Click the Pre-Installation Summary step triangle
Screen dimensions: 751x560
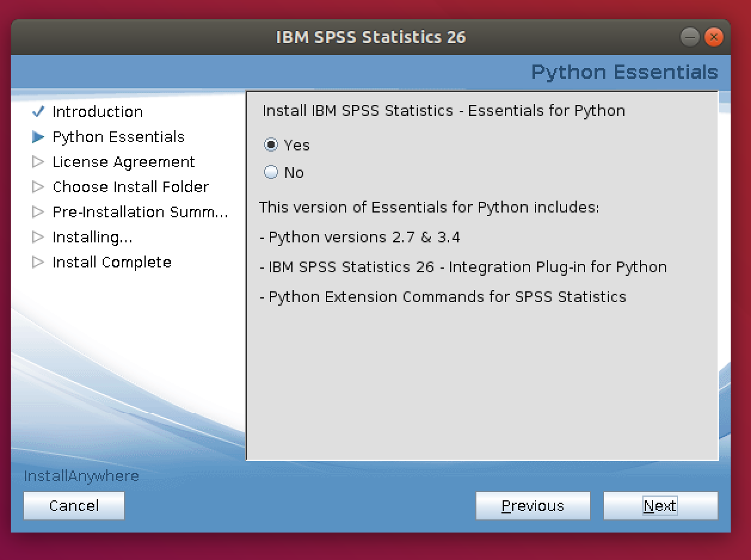pos(38,212)
